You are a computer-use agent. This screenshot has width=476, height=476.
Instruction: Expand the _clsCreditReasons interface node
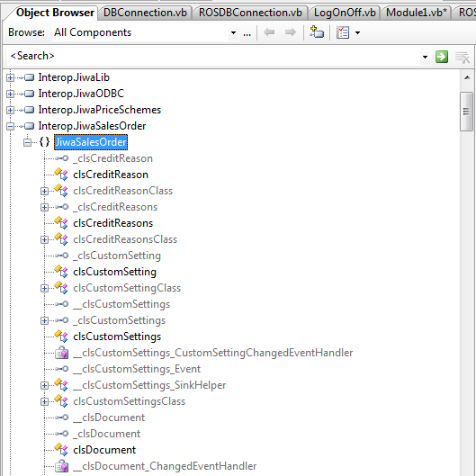(x=44, y=207)
